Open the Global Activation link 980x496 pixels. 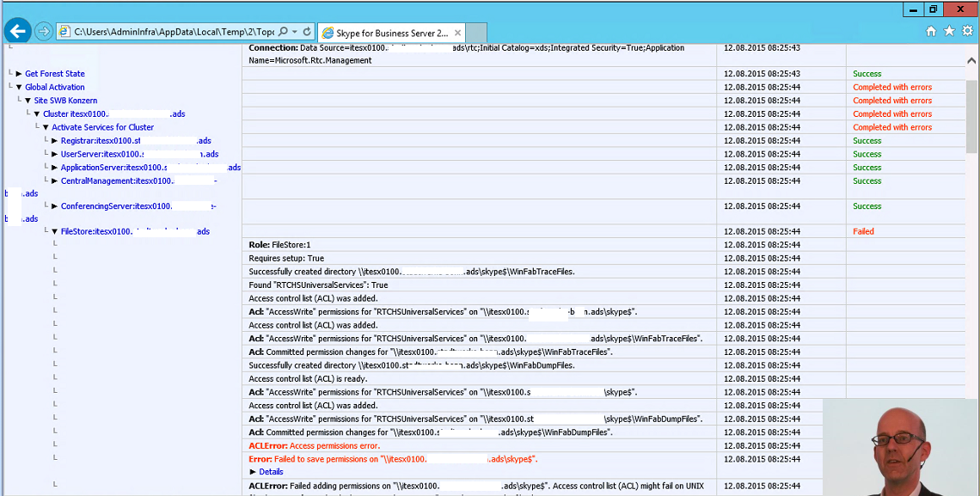55,88
